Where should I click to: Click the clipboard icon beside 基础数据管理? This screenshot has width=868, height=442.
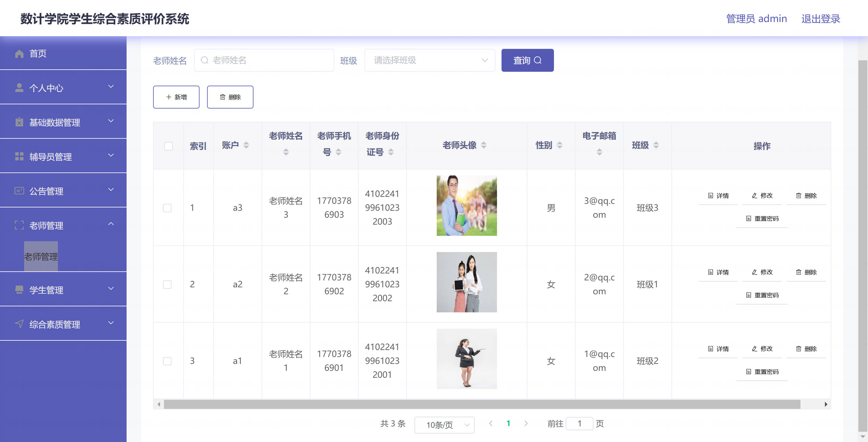19,122
